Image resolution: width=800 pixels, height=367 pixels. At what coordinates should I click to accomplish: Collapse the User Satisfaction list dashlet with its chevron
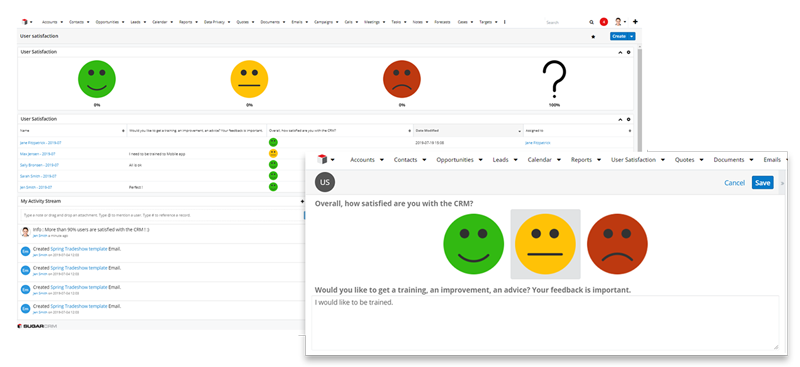(620, 119)
